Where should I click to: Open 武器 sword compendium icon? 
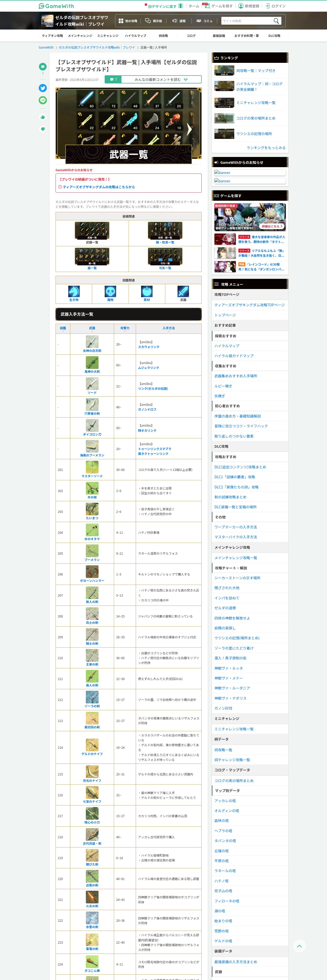(183, 291)
